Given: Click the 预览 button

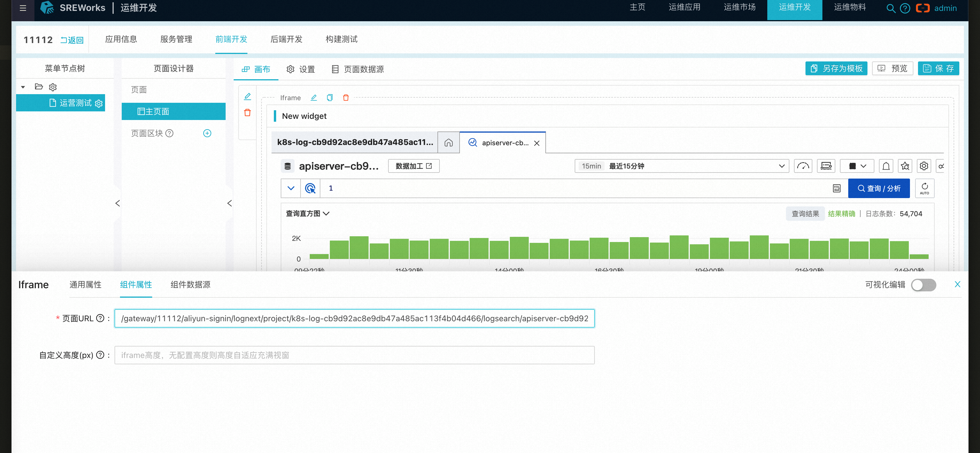Looking at the screenshot, I should click(892, 68).
